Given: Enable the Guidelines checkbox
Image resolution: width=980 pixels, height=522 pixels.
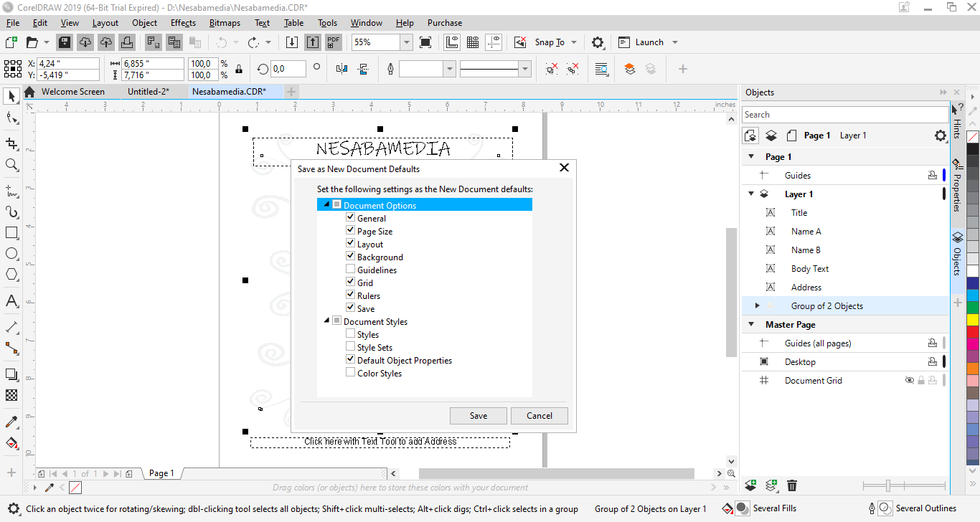Looking at the screenshot, I should point(350,270).
